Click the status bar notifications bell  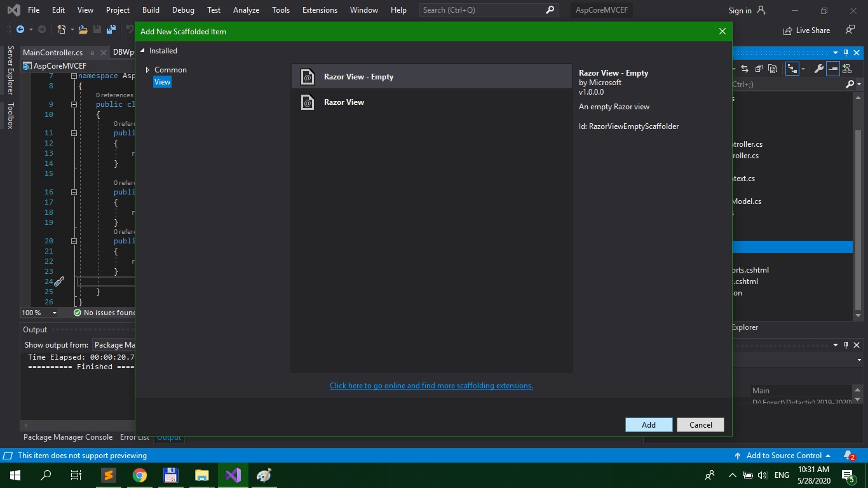[849, 456]
